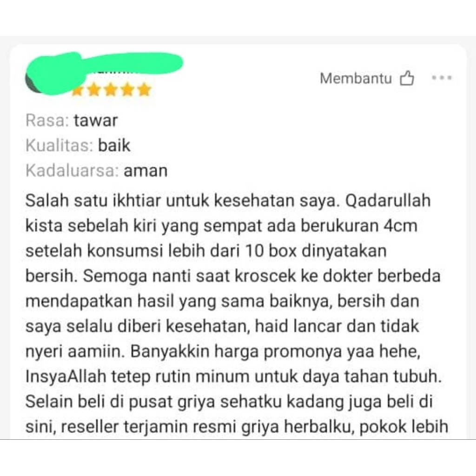Click the word "Qadarullah" in the review
The image size is (476, 476).
[x=388, y=201]
